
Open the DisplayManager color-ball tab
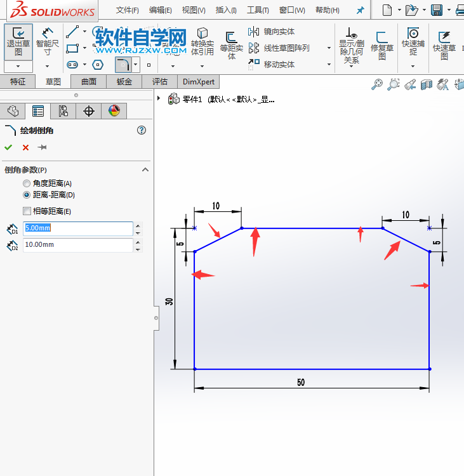pyautogui.click(x=114, y=111)
